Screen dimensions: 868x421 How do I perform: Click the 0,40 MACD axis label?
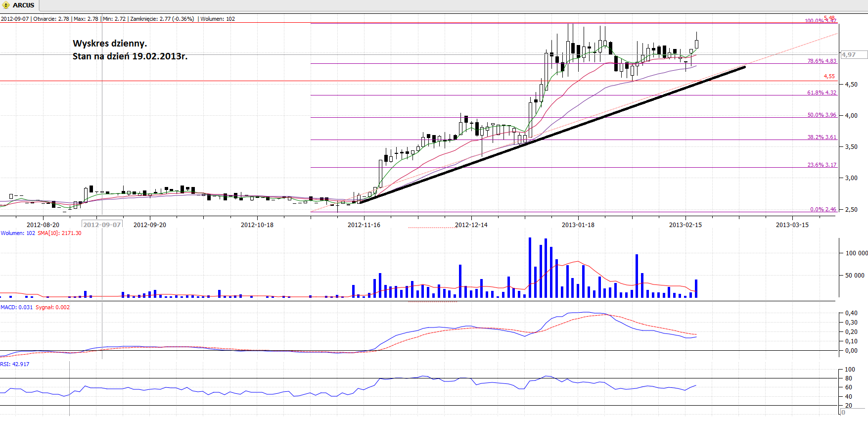point(851,313)
